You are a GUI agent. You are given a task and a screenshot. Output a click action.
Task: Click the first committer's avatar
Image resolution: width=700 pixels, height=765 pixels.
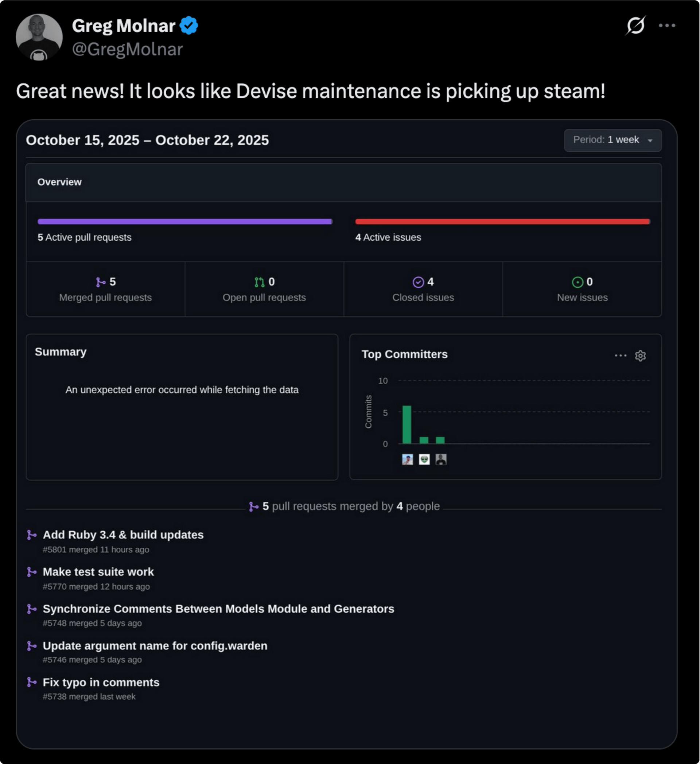pos(408,459)
